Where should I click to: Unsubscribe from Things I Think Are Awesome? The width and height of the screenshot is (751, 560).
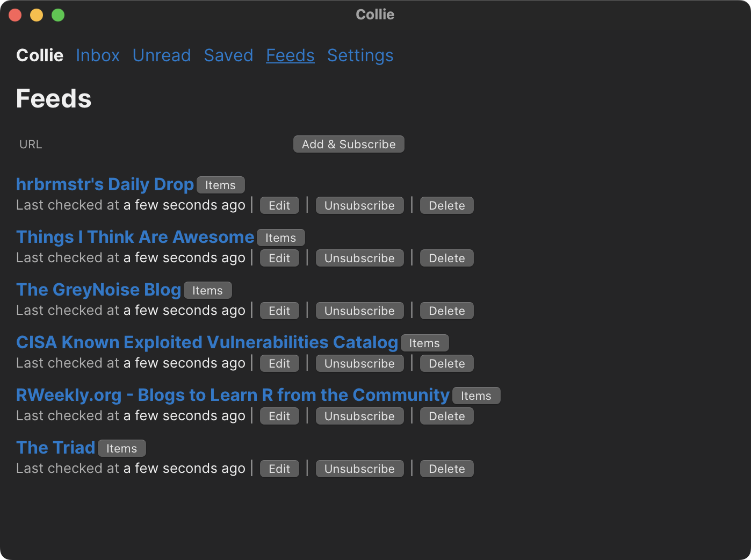tap(359, 258)
